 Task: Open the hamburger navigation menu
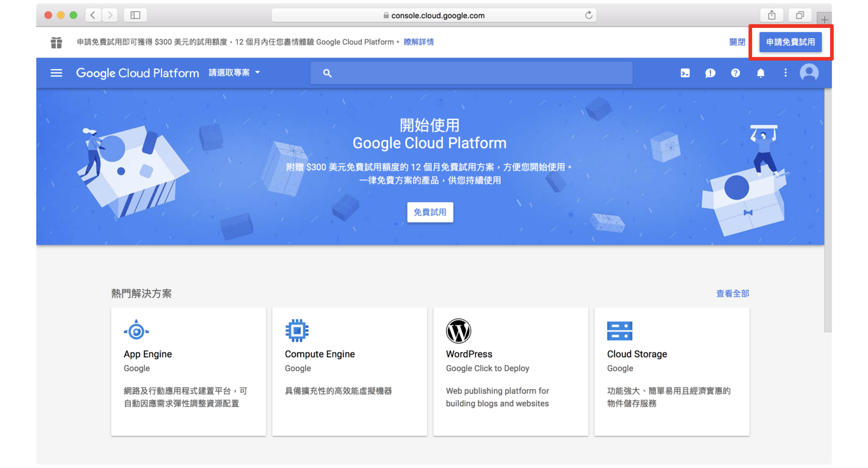(x=56, y=73)
